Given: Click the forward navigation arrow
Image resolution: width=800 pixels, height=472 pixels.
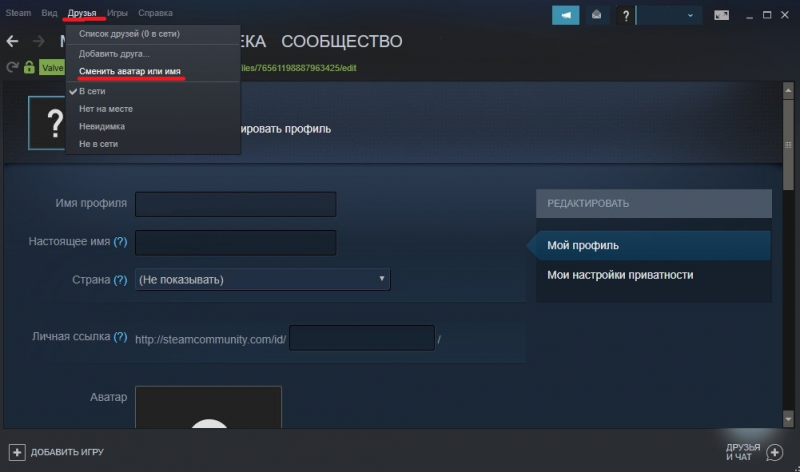Looking at the screenshot, I should point(38,41).
